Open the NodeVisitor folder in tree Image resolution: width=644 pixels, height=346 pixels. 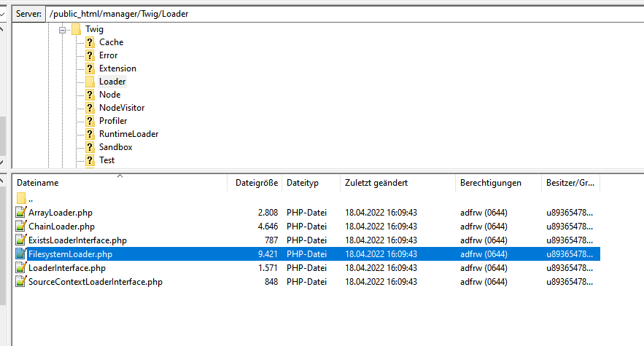click(x=122, y=108)
